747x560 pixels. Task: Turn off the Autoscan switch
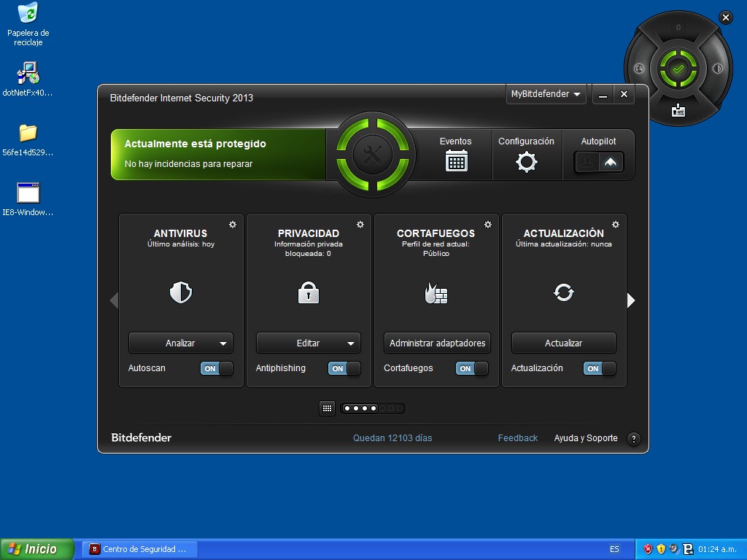(217, 368)
